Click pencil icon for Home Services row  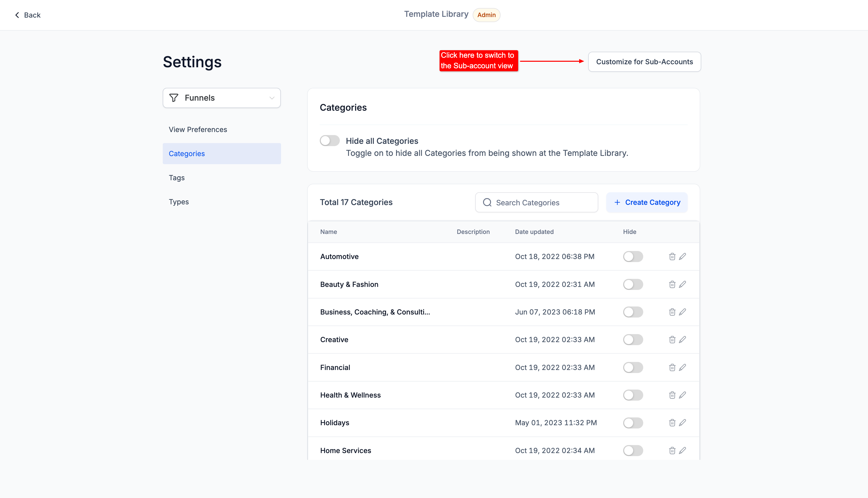(x=683, y=451)
